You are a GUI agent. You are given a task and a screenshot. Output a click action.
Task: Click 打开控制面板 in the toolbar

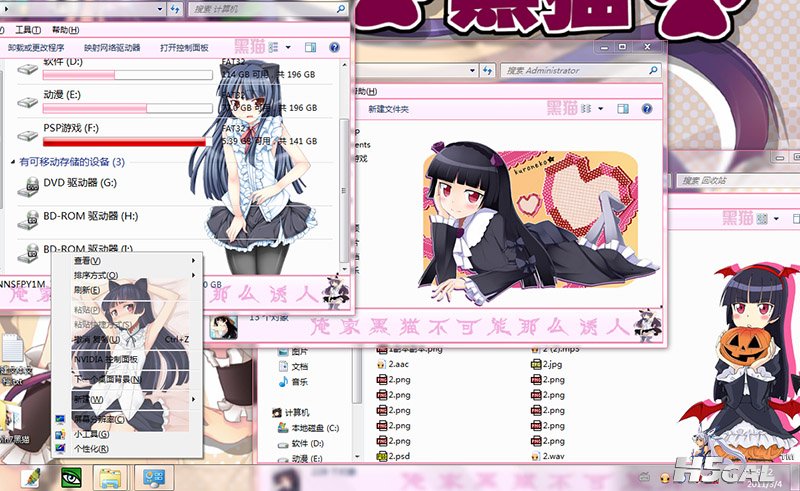[184, 48]
